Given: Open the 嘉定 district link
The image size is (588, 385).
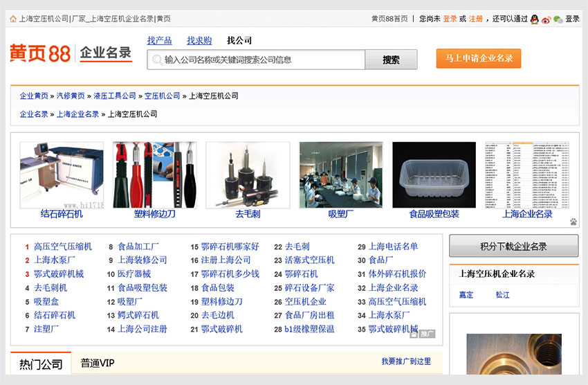Looking at the screenshot, I should coord(466,295).
